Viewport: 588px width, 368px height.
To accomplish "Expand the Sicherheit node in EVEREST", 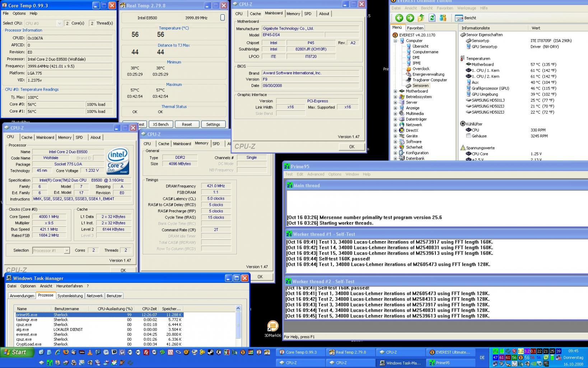I will (x=395, y=147).
